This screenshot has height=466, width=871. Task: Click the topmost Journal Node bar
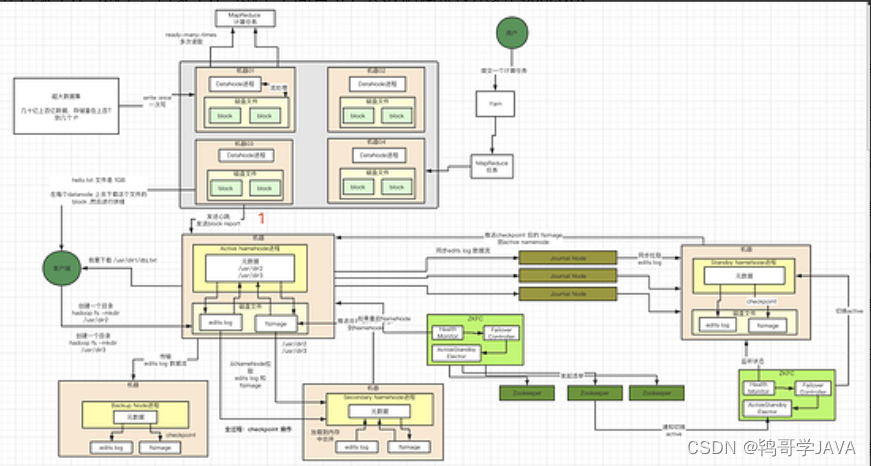point(568,258)
